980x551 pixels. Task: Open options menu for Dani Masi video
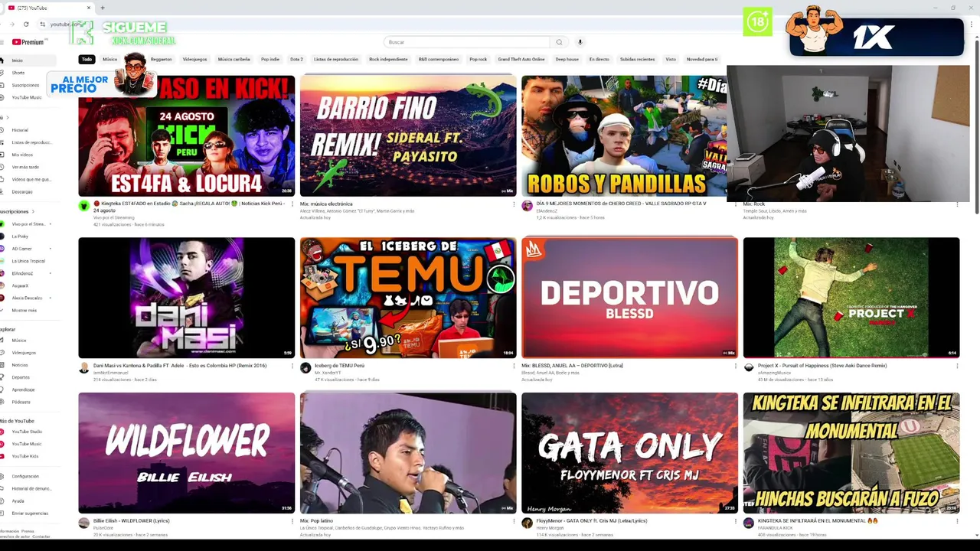[292, 366]
